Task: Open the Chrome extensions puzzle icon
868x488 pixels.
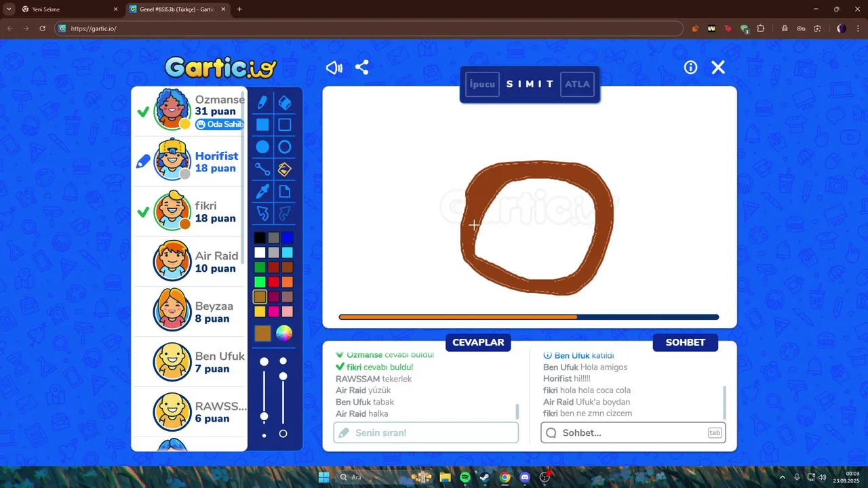Action: [760, 28]
